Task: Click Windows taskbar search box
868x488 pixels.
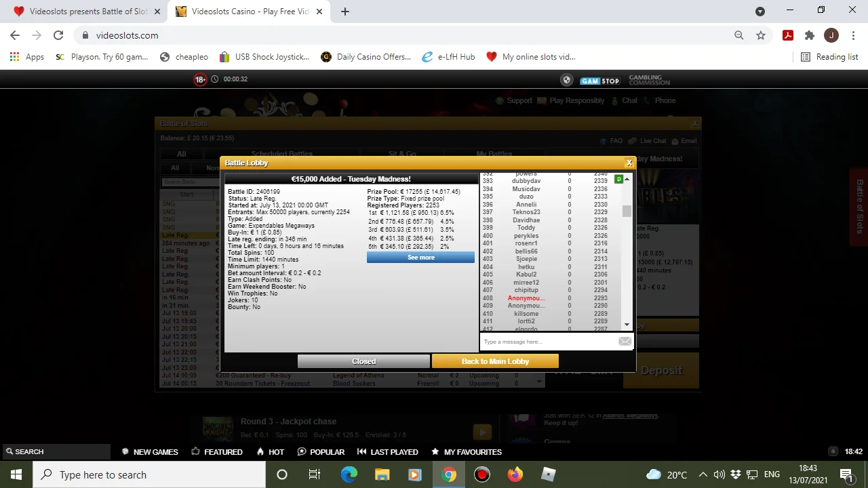Action: pyautogui.click(x=149, y=474)
